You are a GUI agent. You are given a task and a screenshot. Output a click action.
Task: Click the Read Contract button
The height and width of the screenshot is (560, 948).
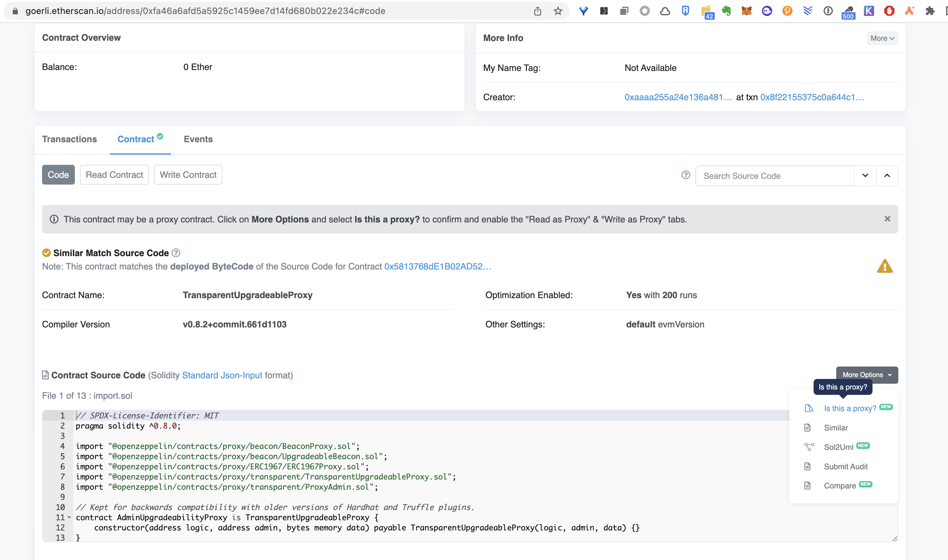pos(114,175)
